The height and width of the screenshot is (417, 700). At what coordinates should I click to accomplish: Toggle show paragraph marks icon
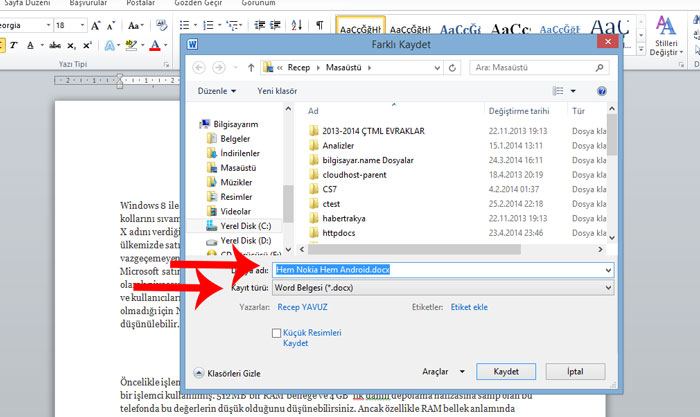click(x=320, y=25)
